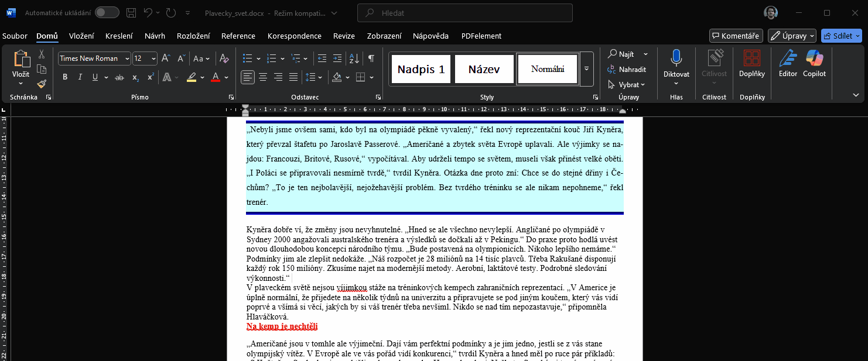Apply the yellow text highlight color

pyautogui.click(x=192, y=77)
